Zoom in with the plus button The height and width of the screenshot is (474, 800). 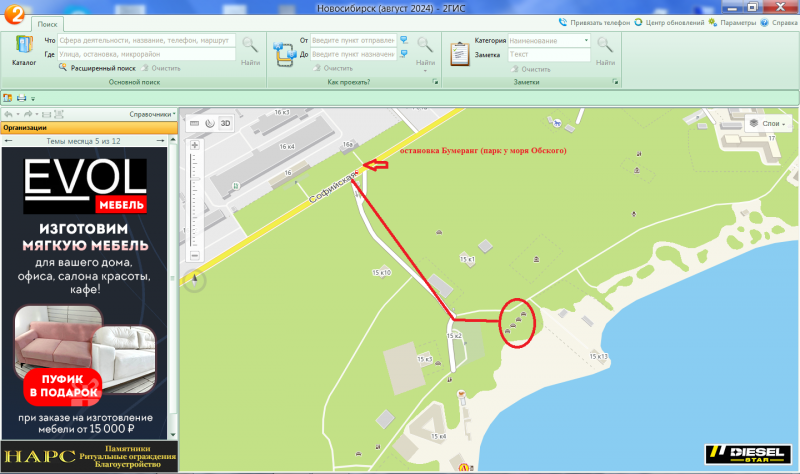point(194,145)
